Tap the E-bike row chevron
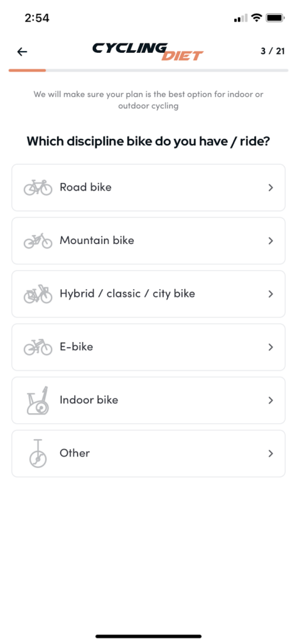This screenshot has width=297, height=644. (271, 347)
